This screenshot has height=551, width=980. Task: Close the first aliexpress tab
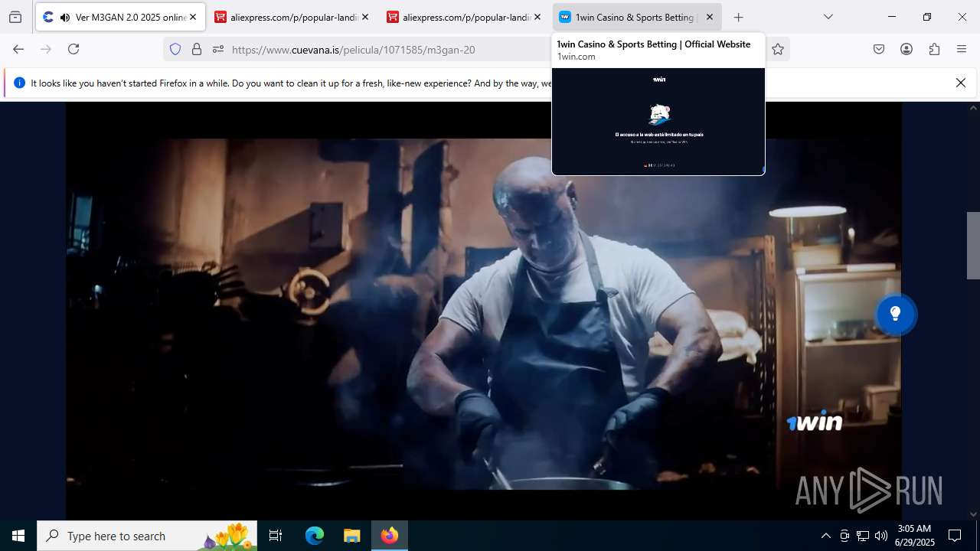tap(365, 17)
